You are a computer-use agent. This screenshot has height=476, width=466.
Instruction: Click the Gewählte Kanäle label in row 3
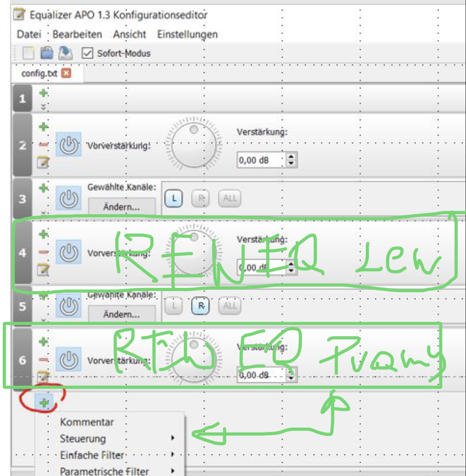122,187
